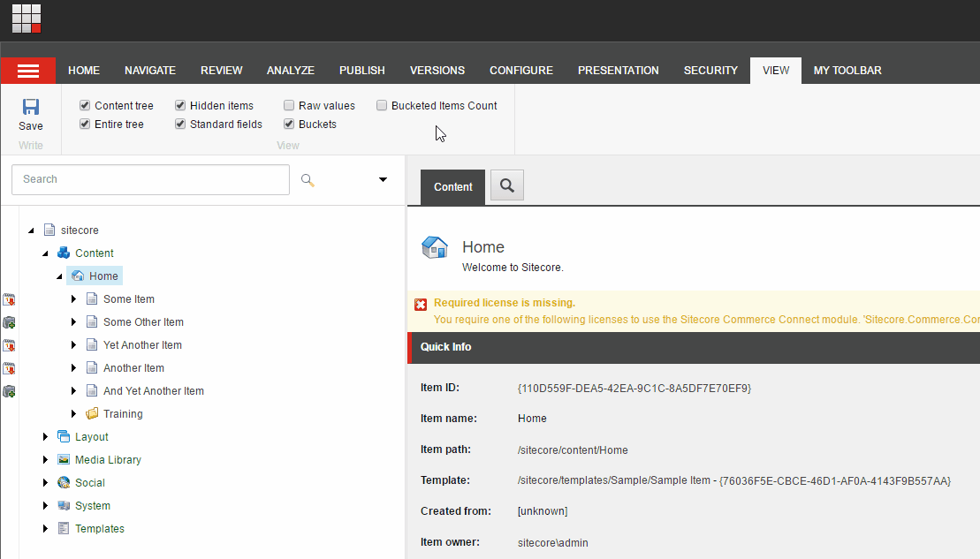Viewport: 980px width, 559px height.
Task: Enable the Bucketed Items Count checkbox
Action: (382, 106)
